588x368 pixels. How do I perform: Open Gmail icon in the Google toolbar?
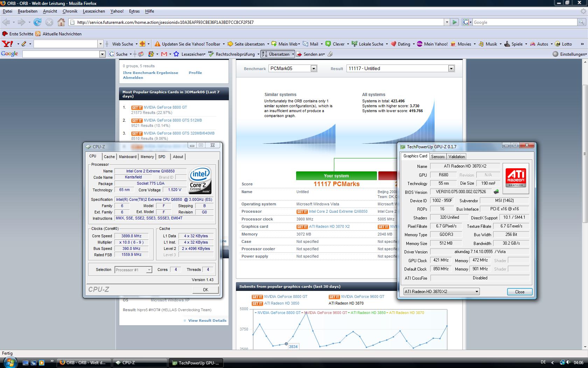pyautogui.click(x=164, y=54)
